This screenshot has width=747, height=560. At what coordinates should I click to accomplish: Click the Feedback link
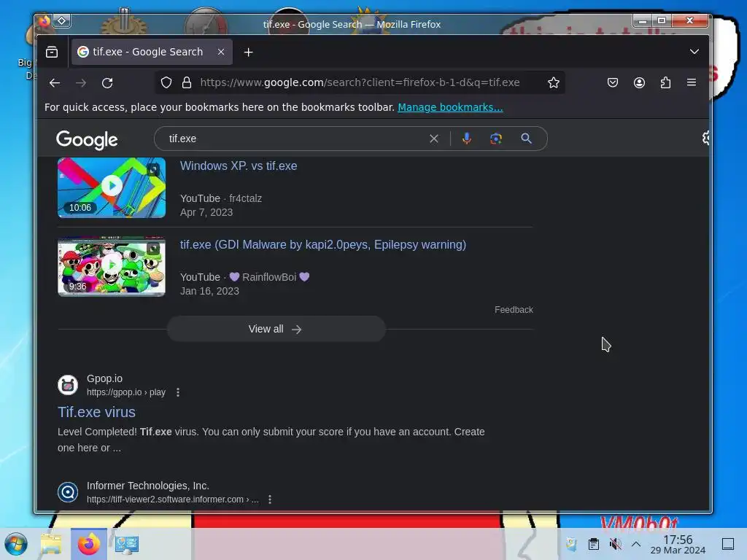click(x=514, y=309)
